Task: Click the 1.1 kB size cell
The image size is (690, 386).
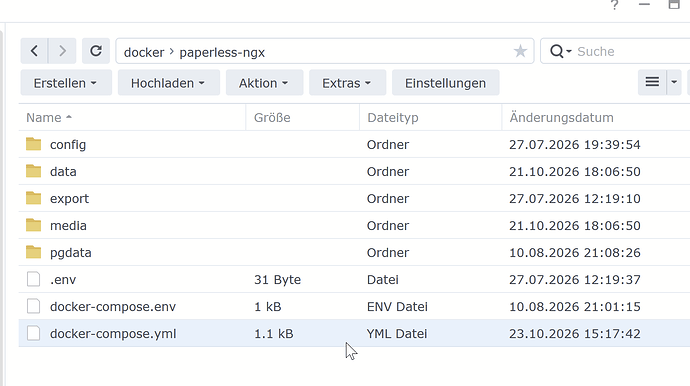Action: point(273,334)
